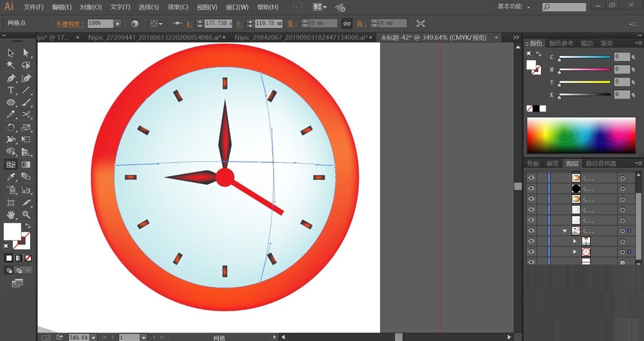644x341 pixels.
Task: Select the Magic Wand tool
Action: pyautogui.click(x=11, y=65)
